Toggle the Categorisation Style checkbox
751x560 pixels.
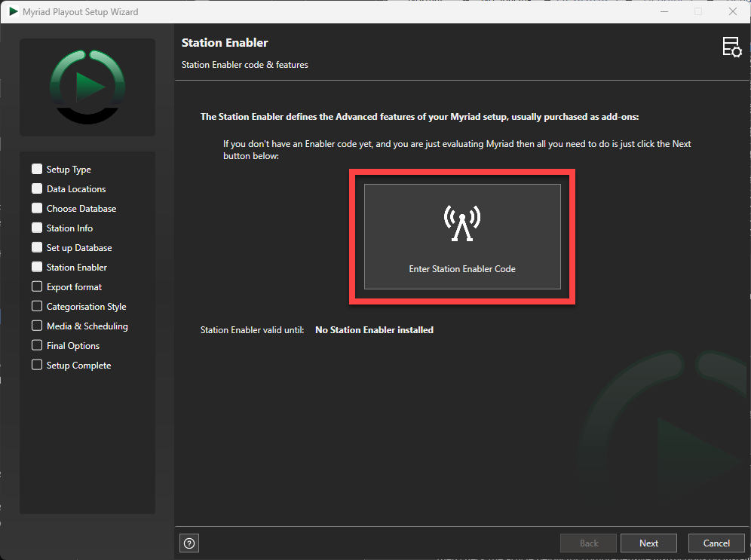click(x=37, y=306)
